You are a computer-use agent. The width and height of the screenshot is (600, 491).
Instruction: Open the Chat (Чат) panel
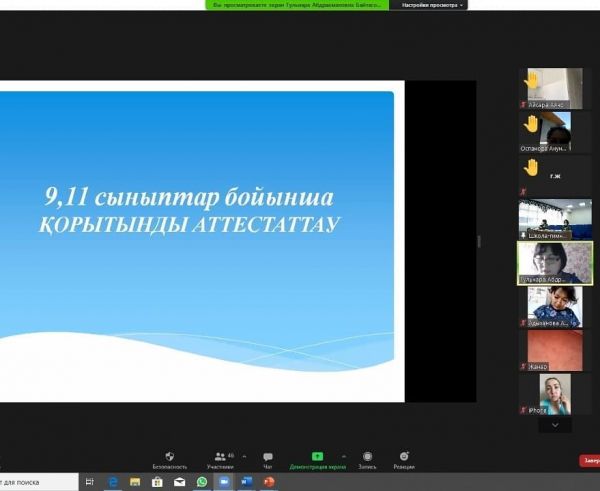[267, 457]
